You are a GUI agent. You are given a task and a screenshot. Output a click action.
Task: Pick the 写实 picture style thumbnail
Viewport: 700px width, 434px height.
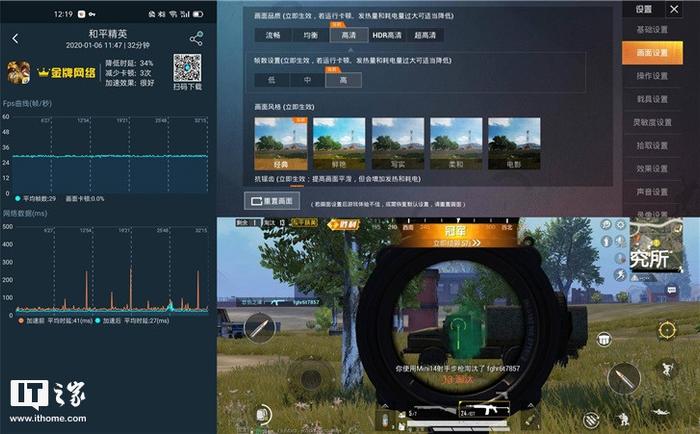(x=398, y=144)
